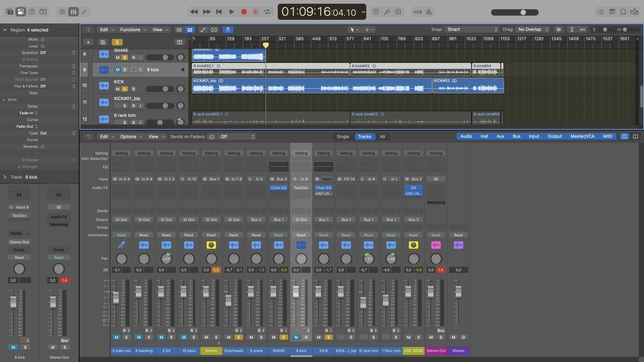The width and height of the screenshot is (644, 362).
Task: Switch mixer view to All tab
Action: [x=382, y=137]
